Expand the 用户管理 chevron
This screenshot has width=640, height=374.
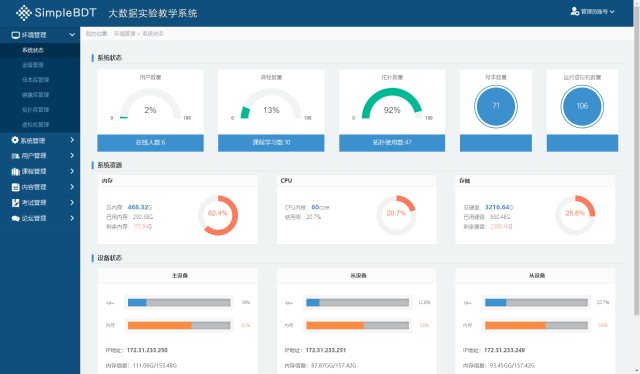72,156
